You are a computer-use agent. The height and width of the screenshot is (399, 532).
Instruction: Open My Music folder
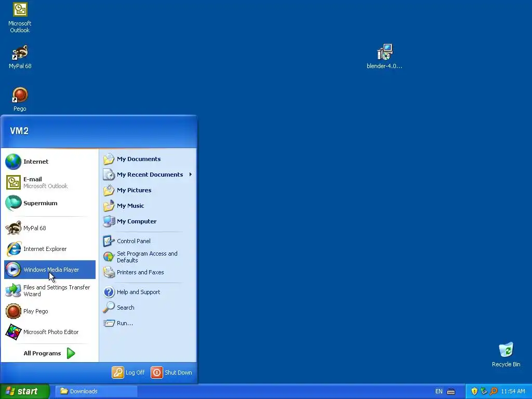[x=148, y=206]
